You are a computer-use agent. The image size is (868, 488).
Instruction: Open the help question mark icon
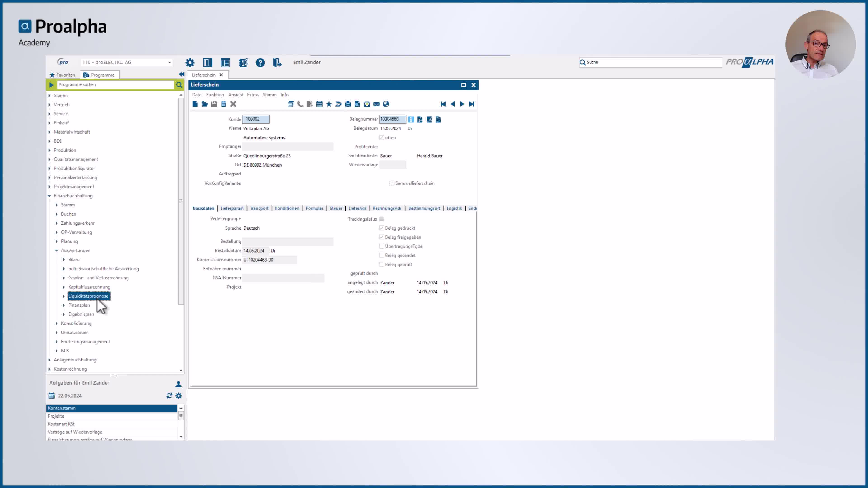(260, 62)
